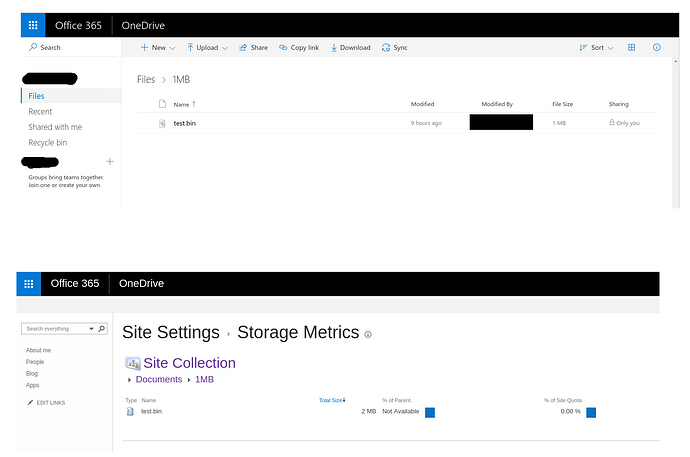Click the Office 365 title in bottom window
The width and height of the screenshot is (690, 457).
coord(75,284)
